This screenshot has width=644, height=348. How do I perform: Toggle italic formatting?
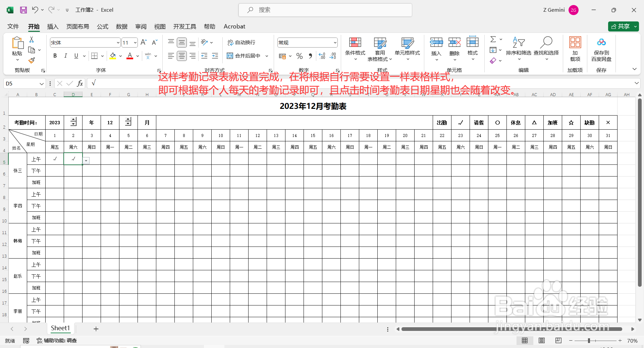pyautogui.click(x=66, y=56)
